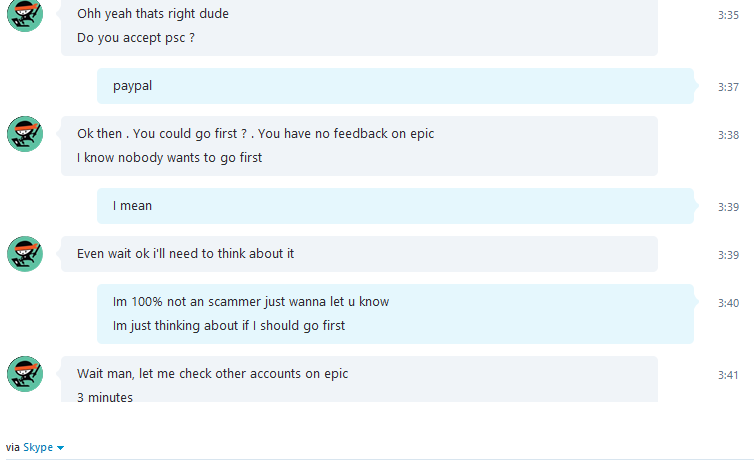This screenshot has width=754, height=460.
Task: Click the ninja avatar beside 'Ohh yeah thats right dude'
Action: click(25, 14)
